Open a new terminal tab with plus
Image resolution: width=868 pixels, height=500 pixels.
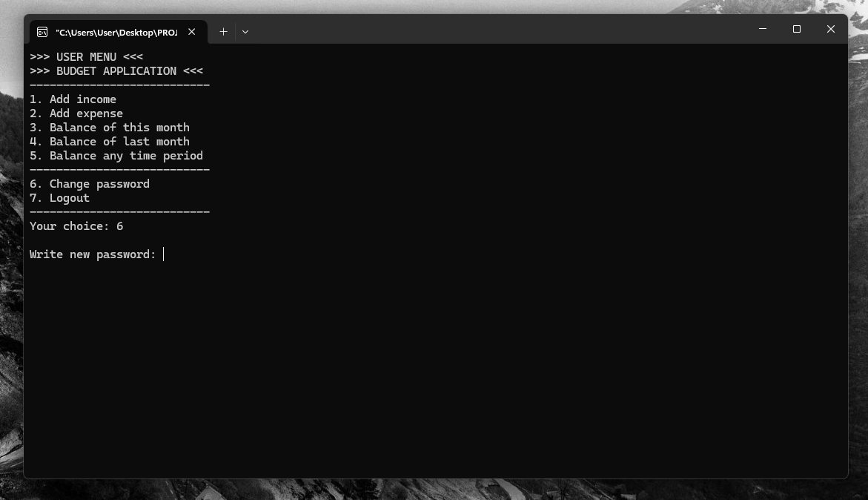click(223, 32)
